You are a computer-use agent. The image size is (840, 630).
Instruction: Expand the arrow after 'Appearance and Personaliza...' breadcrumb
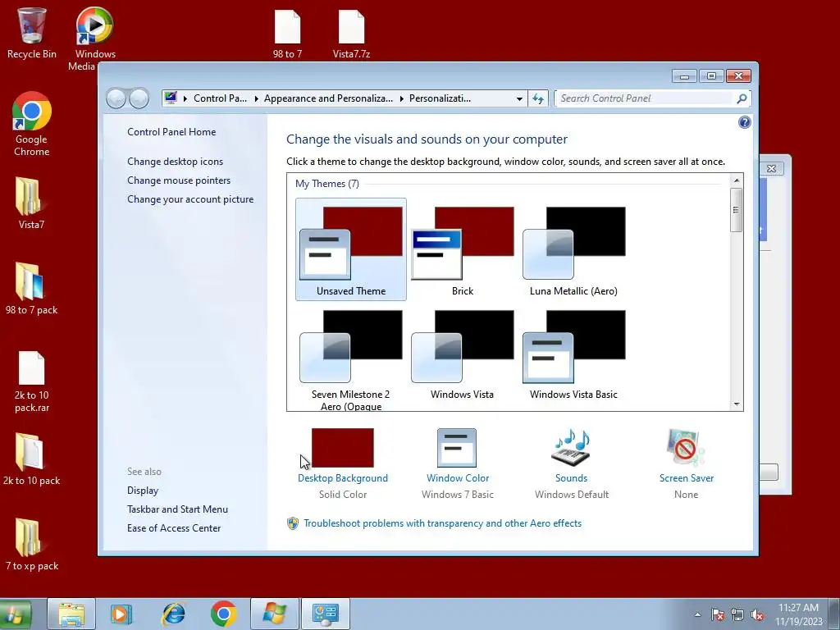tap(401, 98)
